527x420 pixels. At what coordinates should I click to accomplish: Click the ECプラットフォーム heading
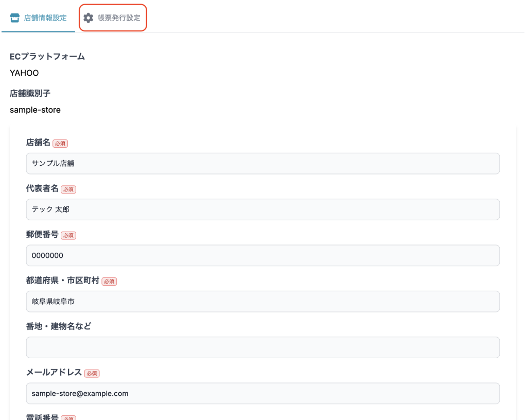[47, 57]
